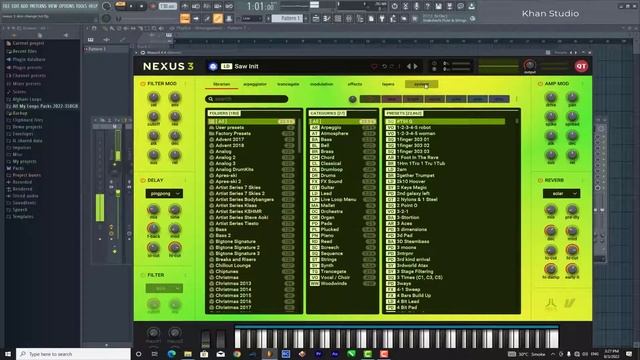The width and height of the screenshot is (640, 360).
Task: Toggle the pattern/song mode switch
Action: [x=120, y=5]
